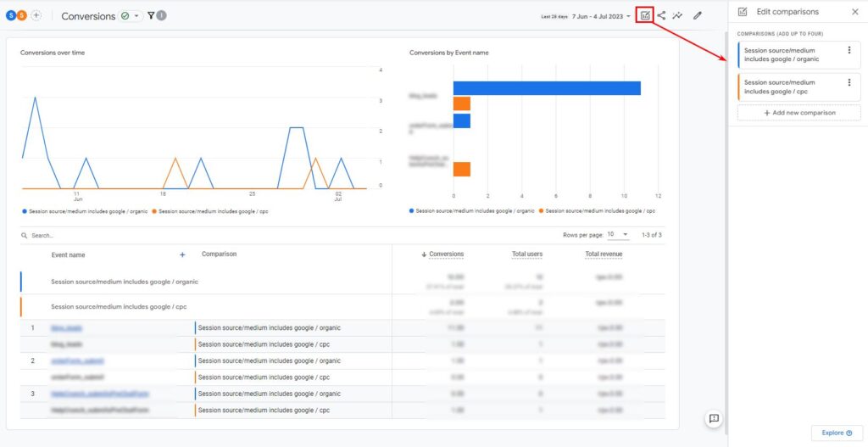Screen dimensions: 868x447
Task: Click the '1-3 of 3' pagination text
Action: click(652, 235)
